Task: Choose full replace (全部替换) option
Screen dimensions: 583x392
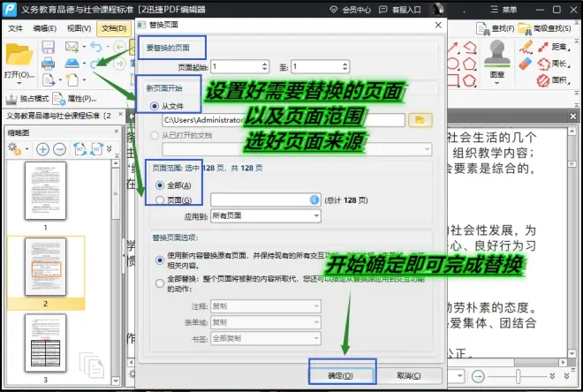Action: pyautogui.click(x=160, y=283)
